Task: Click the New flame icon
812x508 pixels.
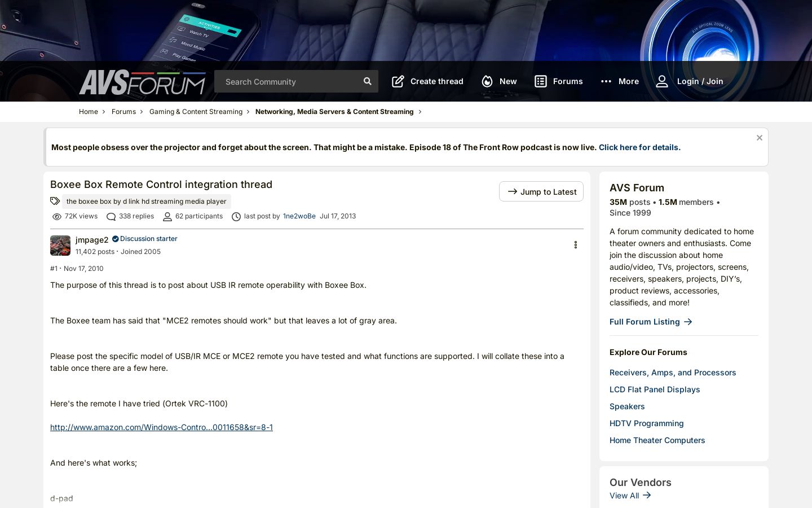Action: pyautogui.click(x=487, y=81)
